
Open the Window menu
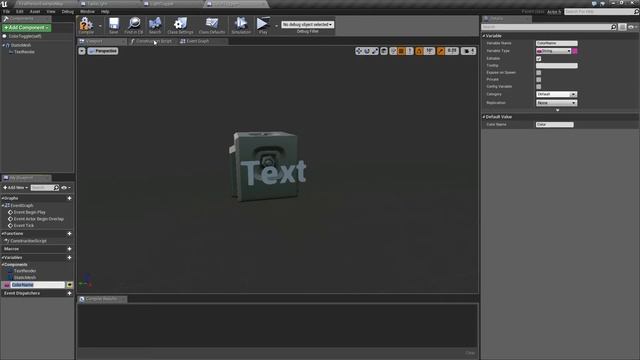[x=87, y=12]
